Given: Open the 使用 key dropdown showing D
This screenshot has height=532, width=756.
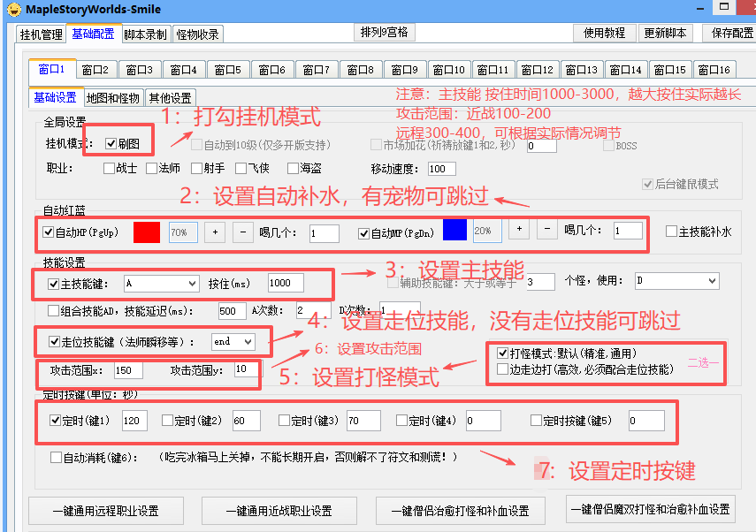Looking at the screenshot, I should tap(676, 281).
